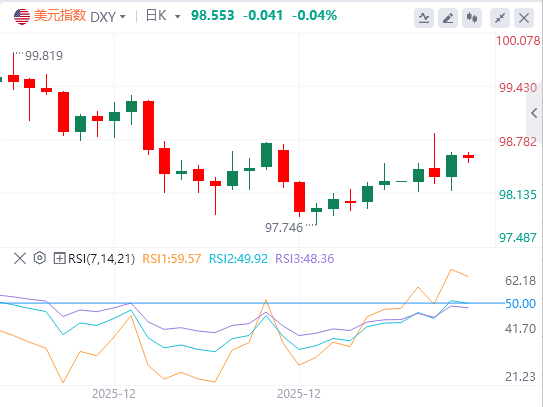The width and height of the screenshot is (543, 407).
Task: Toggle RSI3 purple line value
Action: coord(305,259)
